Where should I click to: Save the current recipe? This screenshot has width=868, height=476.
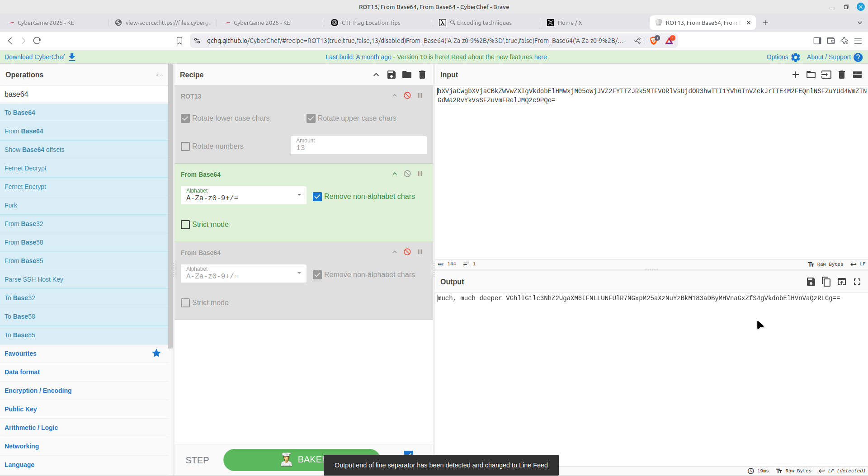pyautogui.click(x=391, y=75)
